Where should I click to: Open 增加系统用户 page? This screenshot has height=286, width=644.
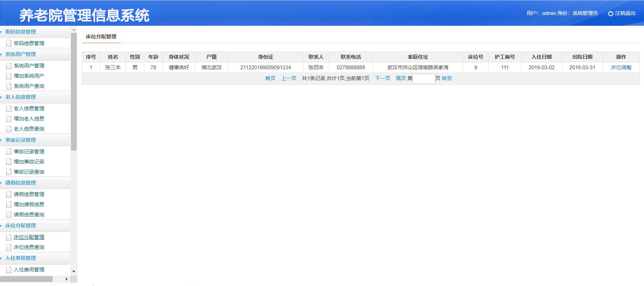29,76
